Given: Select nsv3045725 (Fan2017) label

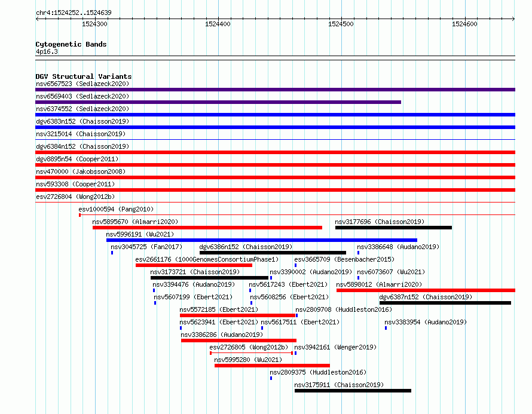Looking at the screenshot, I should pyautogui.click(x=146, y=247).
